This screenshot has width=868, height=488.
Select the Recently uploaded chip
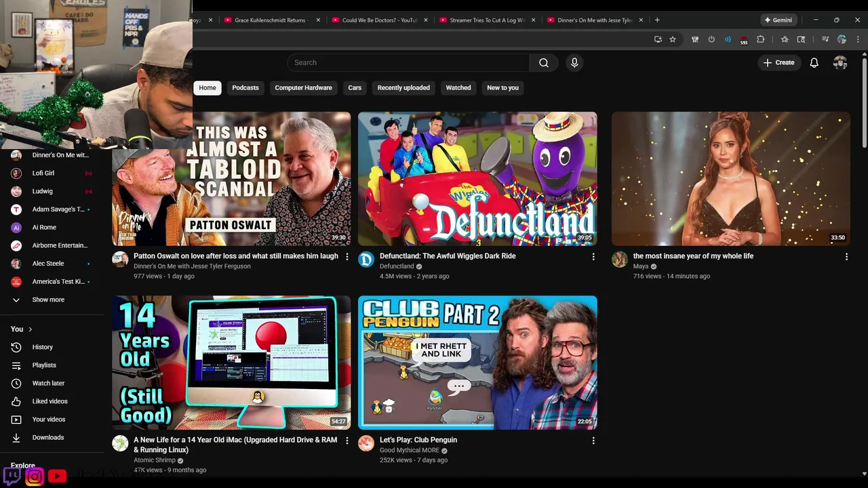point(403,87)
